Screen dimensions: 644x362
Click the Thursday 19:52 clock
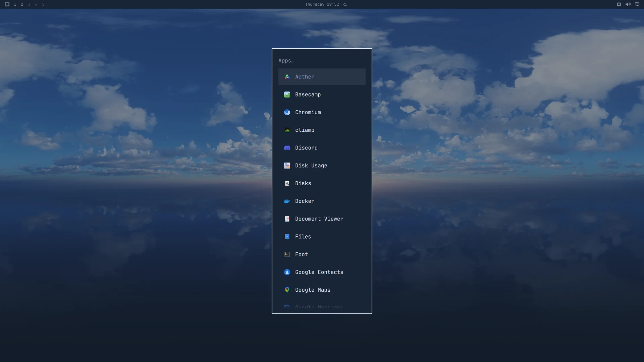(322, 4)
